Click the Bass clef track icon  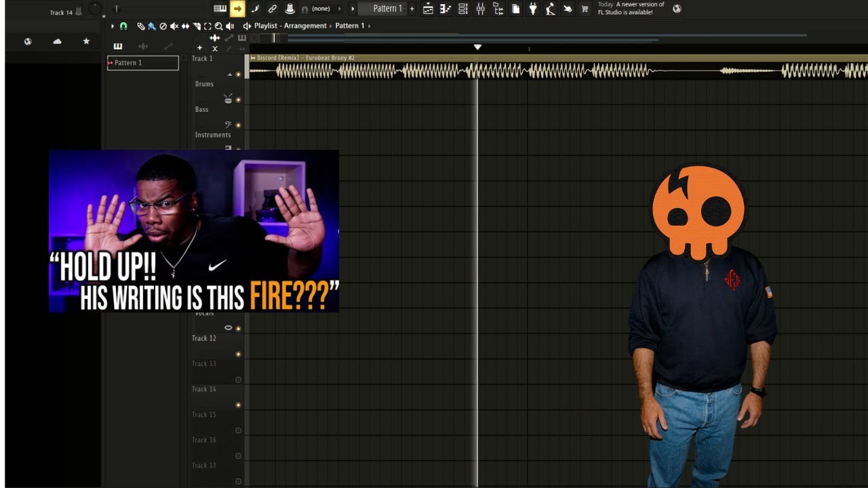[228, 124]
